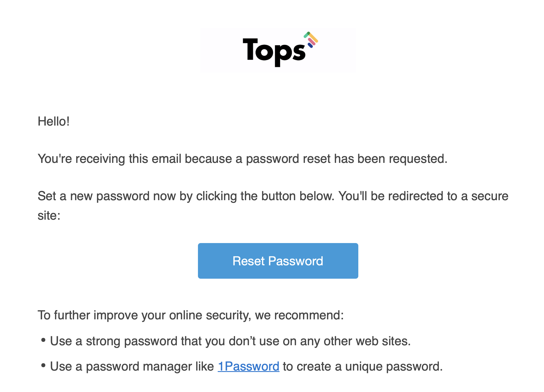Click the colorful stripes icon beside Tops
Viewport: 544px width, 392px height.
311,40
